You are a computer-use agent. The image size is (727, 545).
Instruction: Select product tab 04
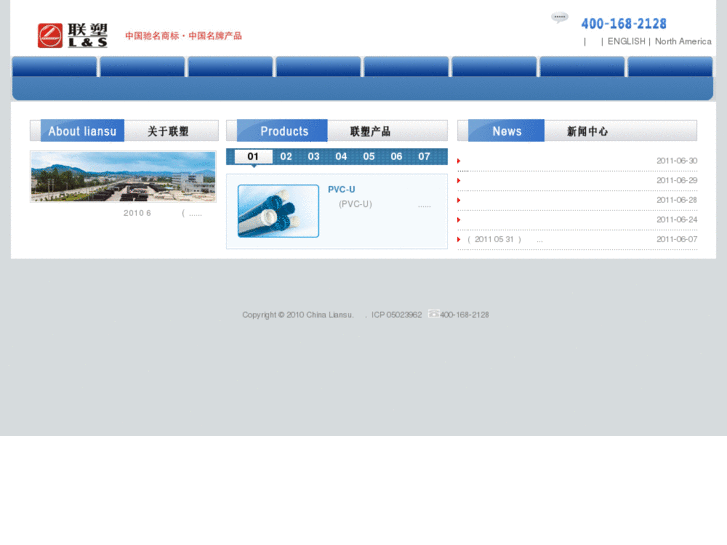(x=341, y=156)
